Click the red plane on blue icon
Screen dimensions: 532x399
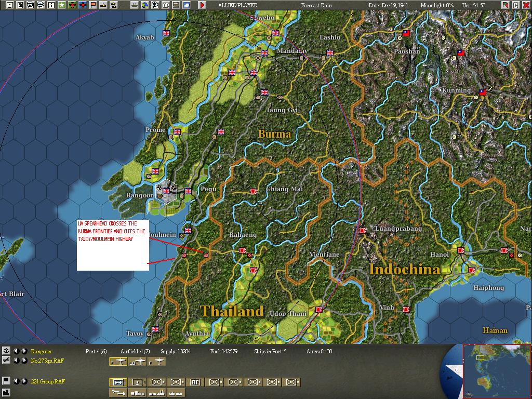pyautogui.click(x=83, y=5)
